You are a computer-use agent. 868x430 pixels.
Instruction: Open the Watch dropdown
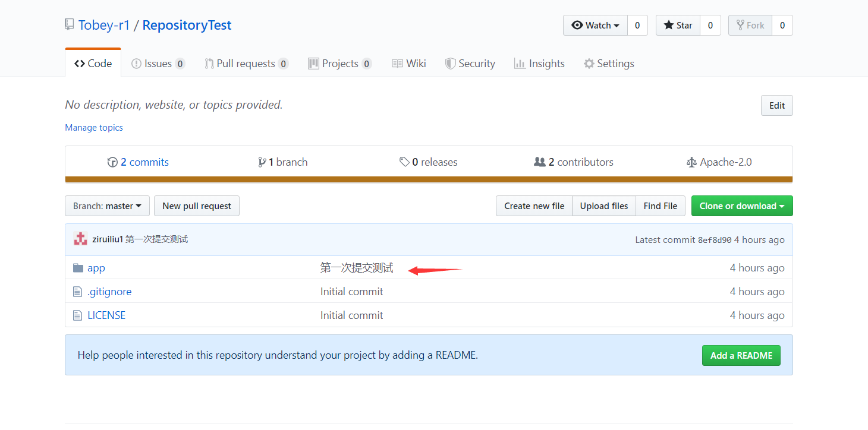click(595, 25)
